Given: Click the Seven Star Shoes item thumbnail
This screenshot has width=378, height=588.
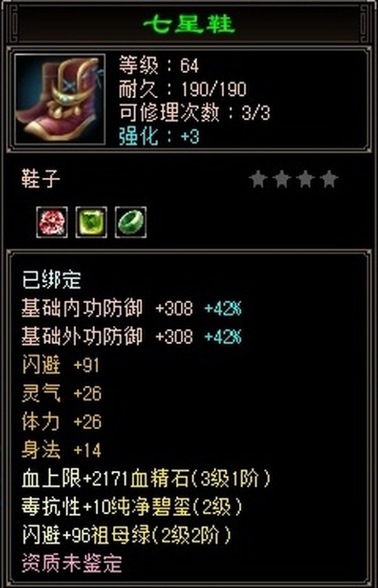Looking at the screenshot, I should point(60,100).
